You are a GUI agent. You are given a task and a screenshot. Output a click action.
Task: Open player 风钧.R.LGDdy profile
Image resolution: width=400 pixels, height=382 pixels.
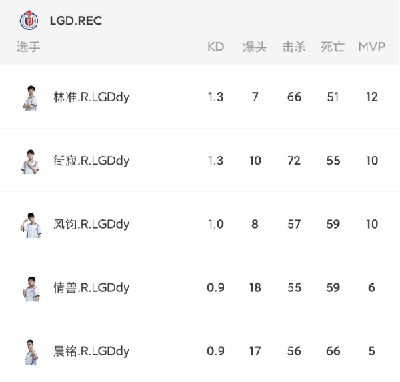tap(91, 224)
